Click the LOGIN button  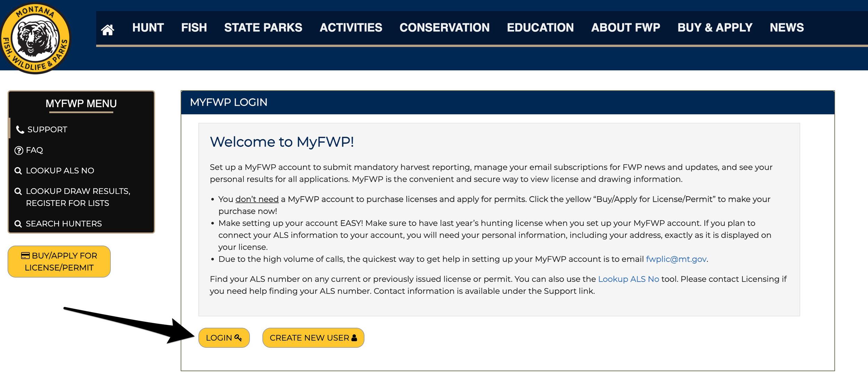[x=224, y=337]
